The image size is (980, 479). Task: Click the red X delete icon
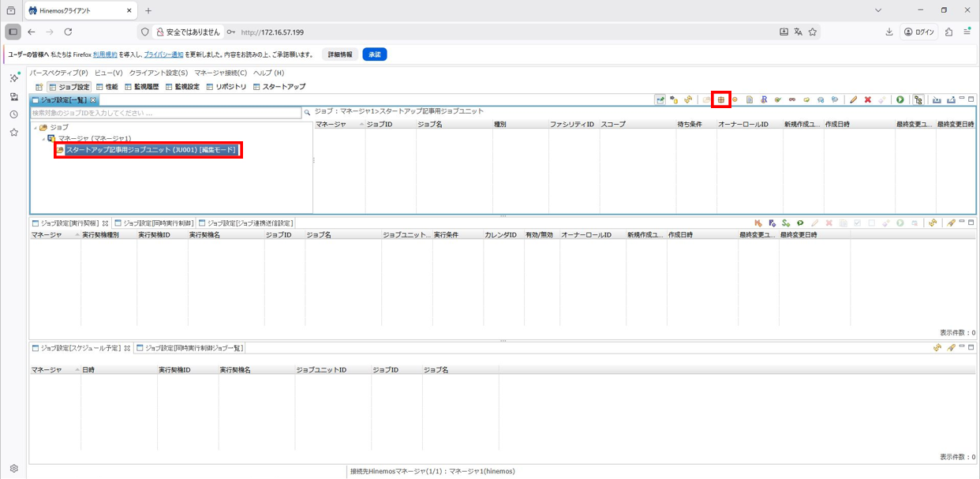coord(867,100)
